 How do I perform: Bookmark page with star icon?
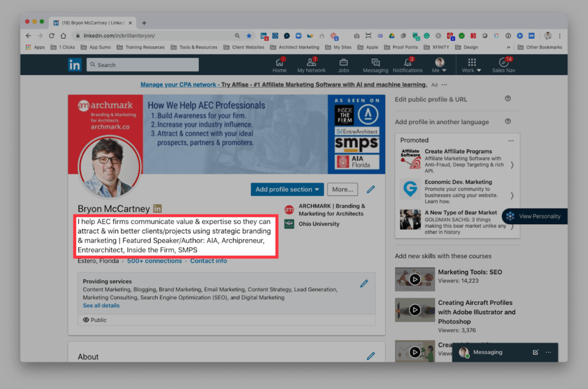249,36
